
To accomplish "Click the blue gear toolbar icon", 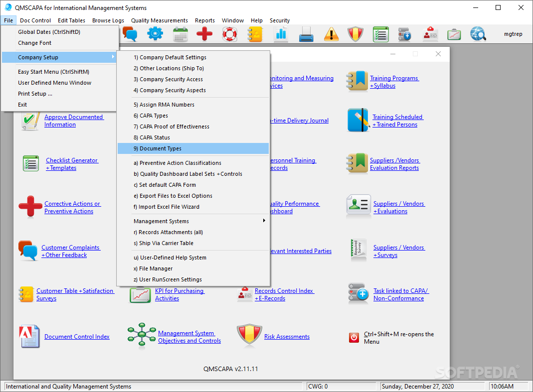I will tap(155, 34).
